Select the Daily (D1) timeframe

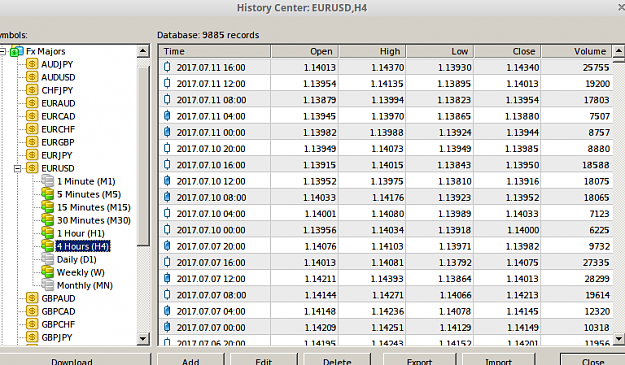point(77,259)
